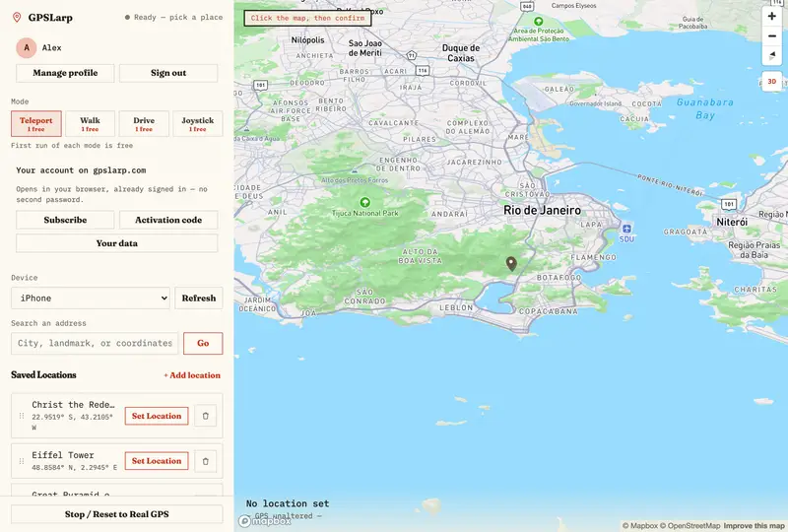Click Add location link
The image size is (788, 532).
(x=192, y=375)
